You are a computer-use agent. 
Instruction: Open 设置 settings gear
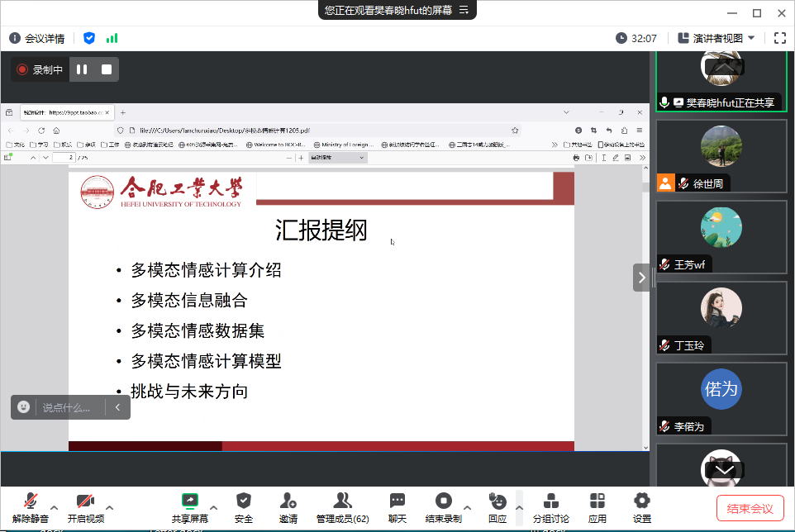tap(641, 501)
